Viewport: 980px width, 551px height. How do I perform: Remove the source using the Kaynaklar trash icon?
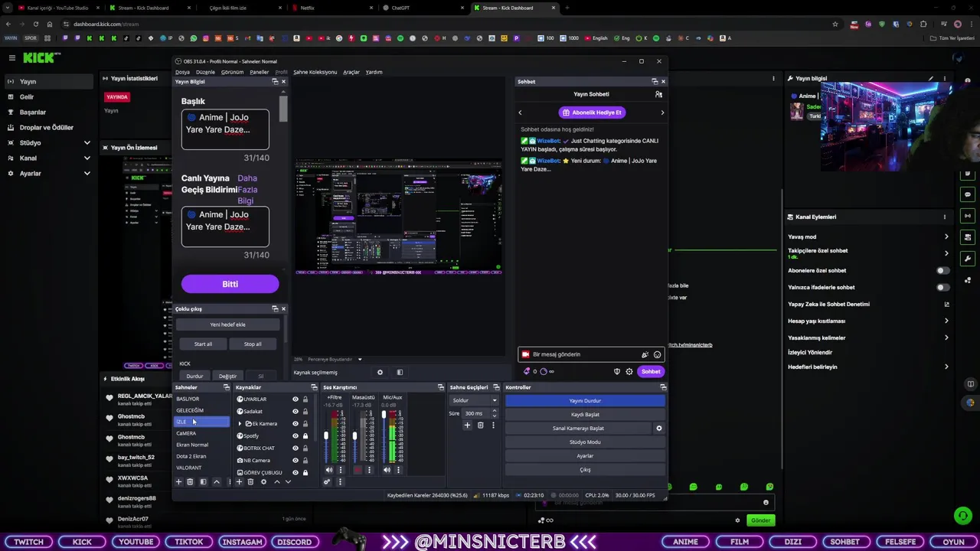pyautogui.click(x=250, y=481)
